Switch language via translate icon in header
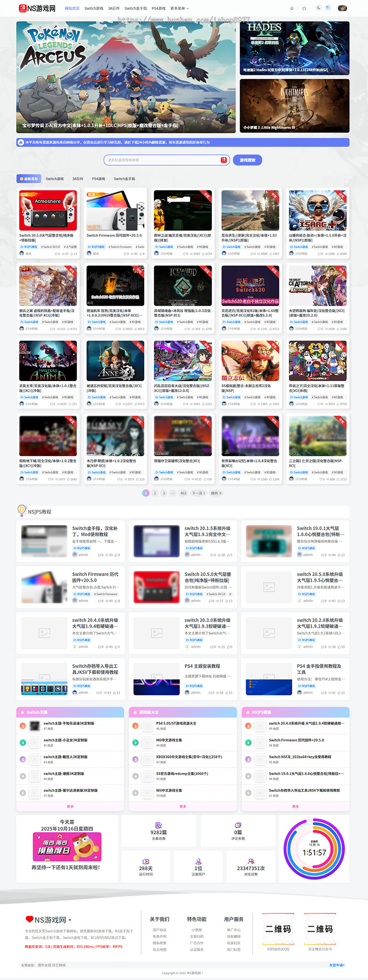Image resolution: width=368 pixels, height=980 pixels. point(328,8)
